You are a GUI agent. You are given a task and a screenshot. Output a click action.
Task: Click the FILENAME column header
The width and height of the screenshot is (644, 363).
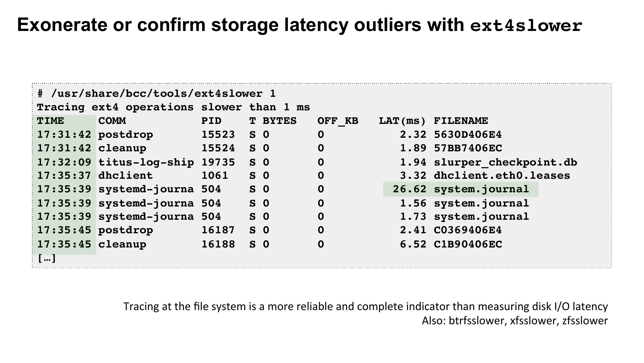tap(461, 121)
